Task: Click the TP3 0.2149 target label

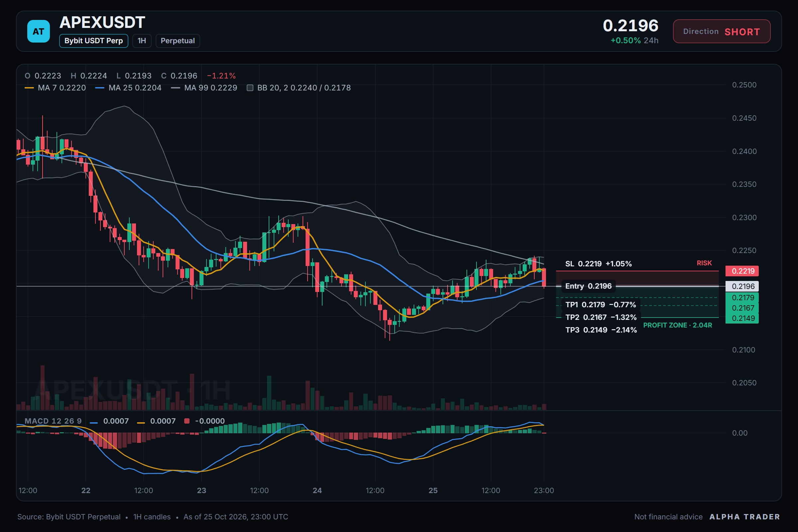Action: [x=601, y=330]
